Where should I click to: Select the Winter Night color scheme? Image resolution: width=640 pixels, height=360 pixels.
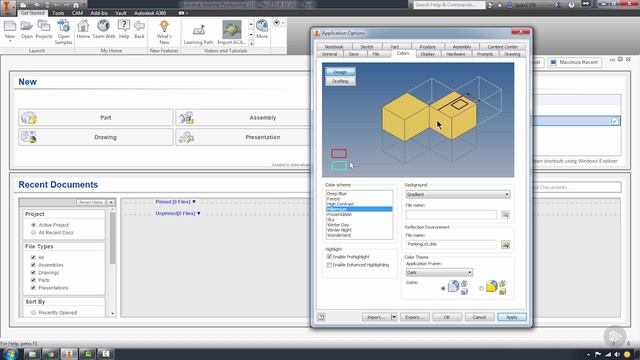pyautogui.click(x=339, y=230)
